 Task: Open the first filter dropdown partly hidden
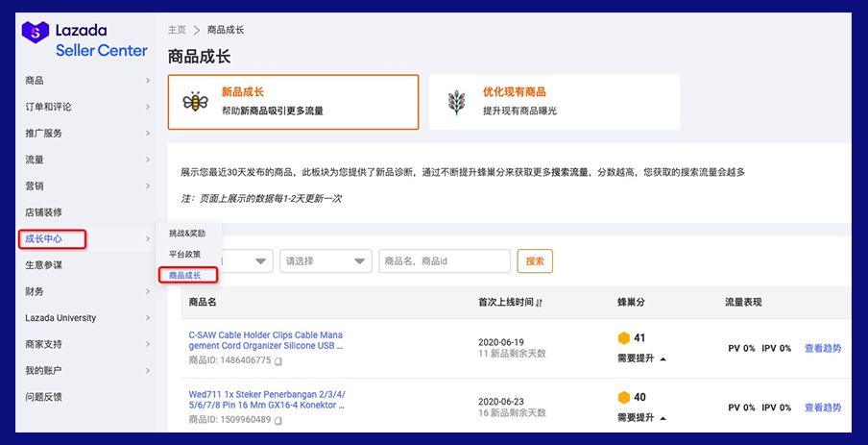tap(248, 261)
